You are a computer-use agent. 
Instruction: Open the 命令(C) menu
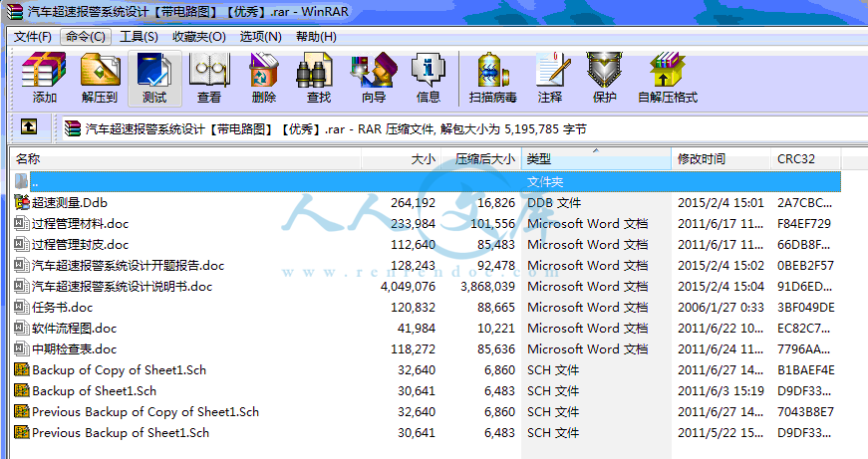click(86, 37)
